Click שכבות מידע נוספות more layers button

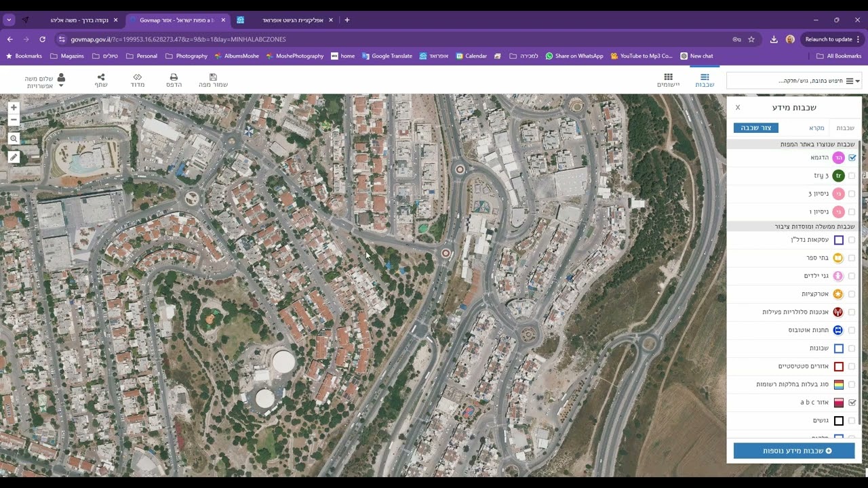point(794,451)
